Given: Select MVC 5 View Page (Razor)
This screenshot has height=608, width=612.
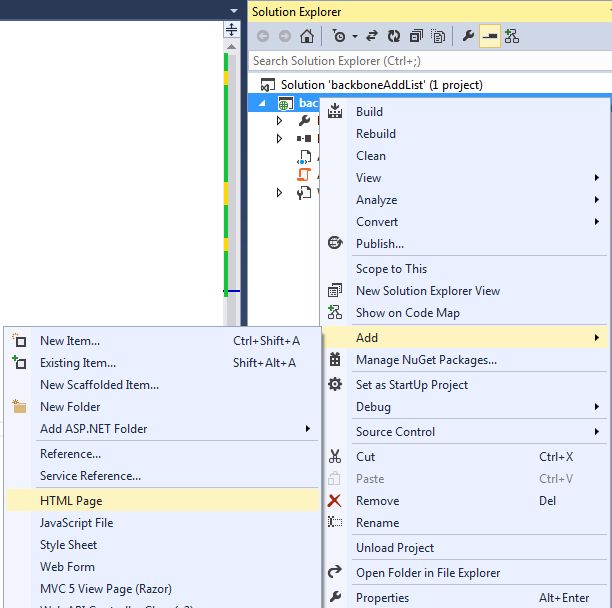Looking at the screenshot, I should (163, 588).
